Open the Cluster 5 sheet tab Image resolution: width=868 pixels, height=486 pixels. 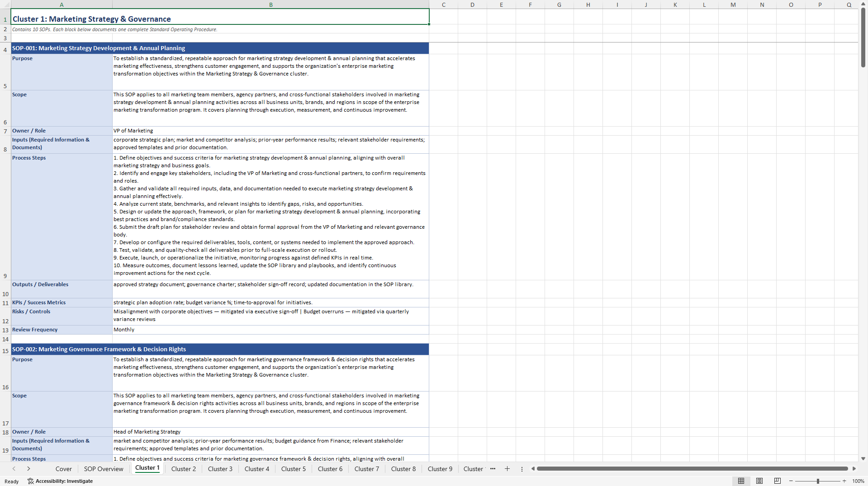click(x=294, y=469)
